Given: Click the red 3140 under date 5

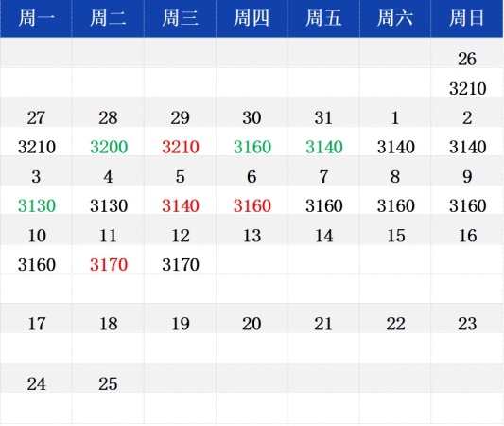Looking at the screenshot, I should coord(181,206).
